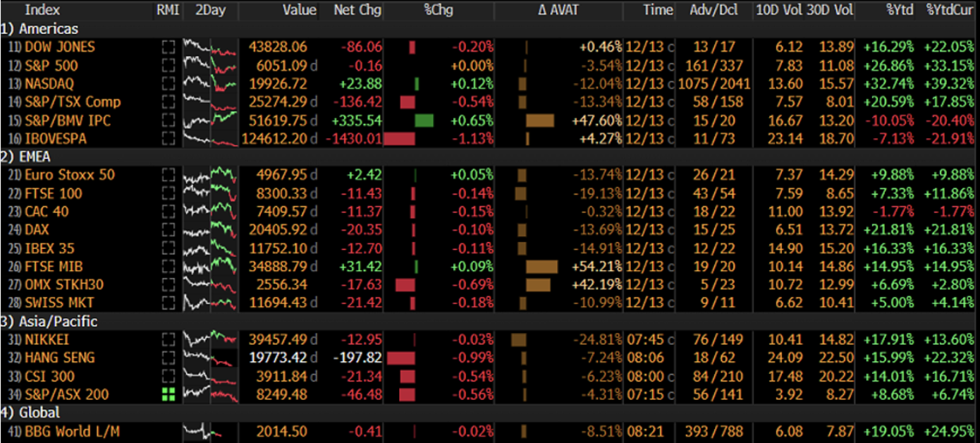
Task: Select the S&P/BMV IPC index name
Action: pyautogui.click(x=68, y=120)
